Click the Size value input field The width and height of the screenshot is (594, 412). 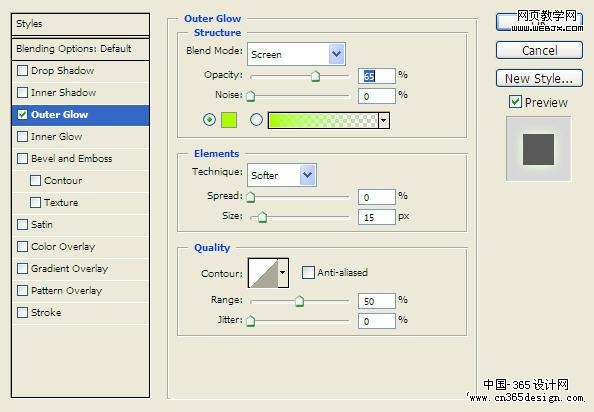(x=377, y=217)
